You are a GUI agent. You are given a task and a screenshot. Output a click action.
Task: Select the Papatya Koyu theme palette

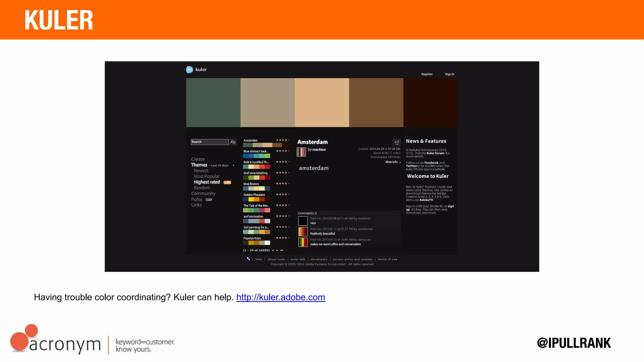point(257,243)
